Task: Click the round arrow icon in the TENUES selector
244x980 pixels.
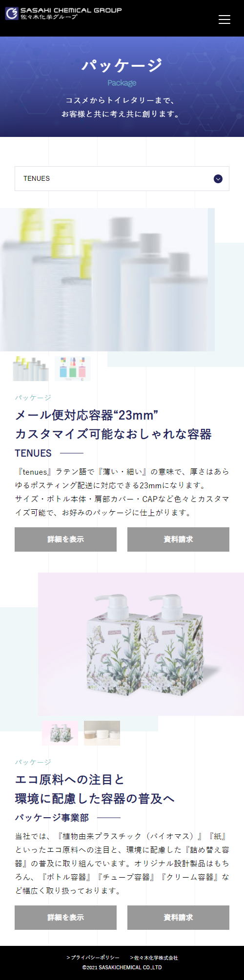Action: (218, 179)
